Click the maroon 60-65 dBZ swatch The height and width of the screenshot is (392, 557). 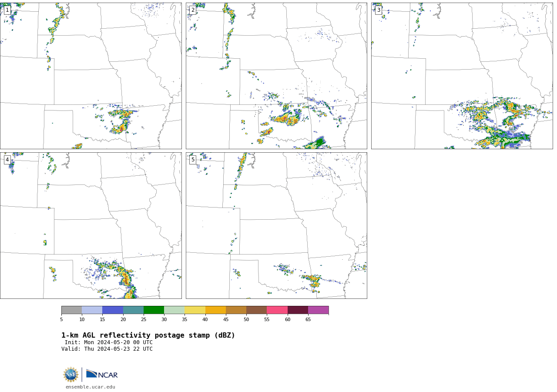298,310
